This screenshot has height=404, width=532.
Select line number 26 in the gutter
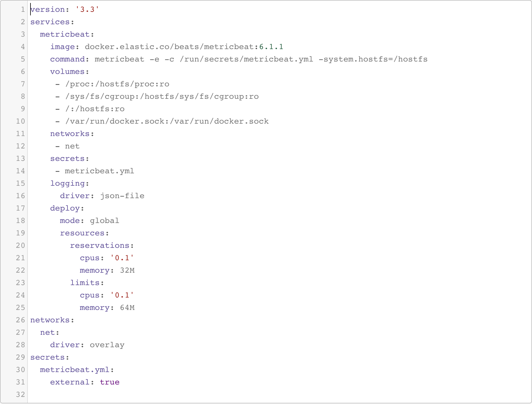[x=20, y=320]
